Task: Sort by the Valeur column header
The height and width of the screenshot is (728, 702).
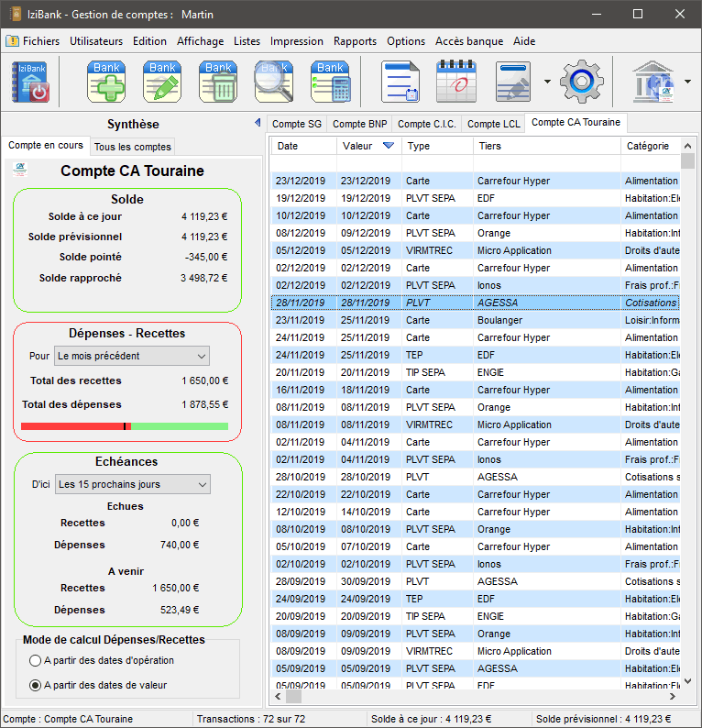Action: point(367,146)
